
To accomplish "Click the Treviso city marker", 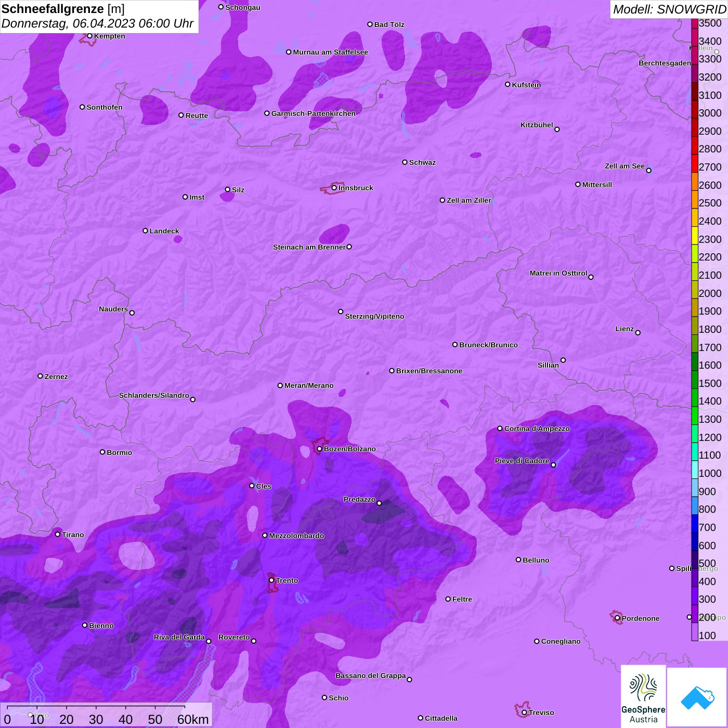I will pos(524,712).
